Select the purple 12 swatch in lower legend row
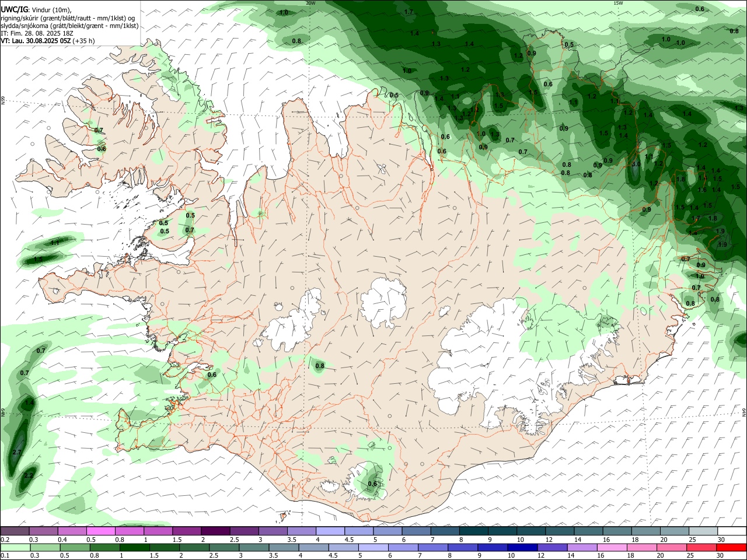The height and width of the screenshot is (560, 747). (551, 548)
